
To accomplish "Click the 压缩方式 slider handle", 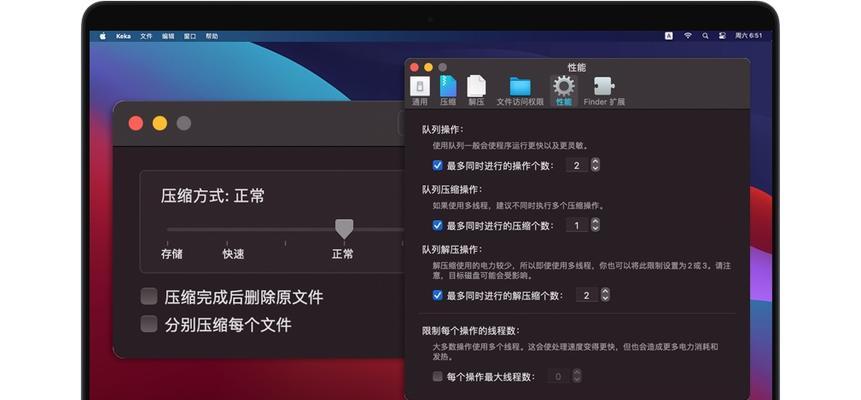I will (x=344, y=229).
